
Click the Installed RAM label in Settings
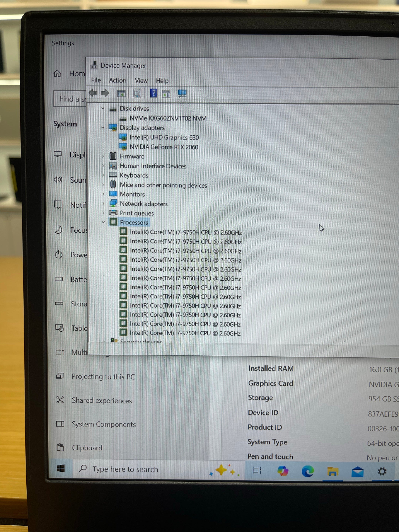pyautogui.click(x=271, y=369)
